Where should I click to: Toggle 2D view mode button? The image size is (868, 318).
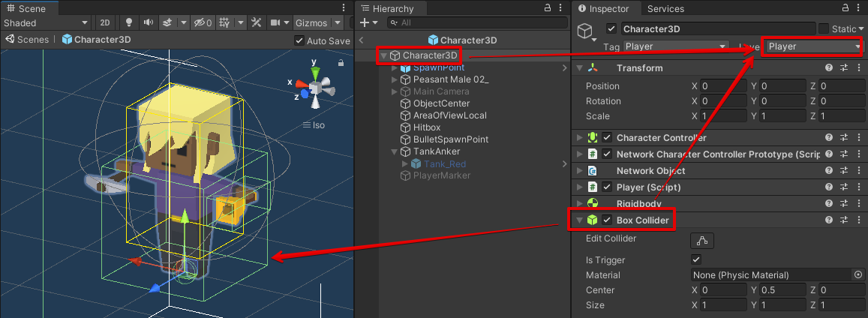(x=104, y=22)
